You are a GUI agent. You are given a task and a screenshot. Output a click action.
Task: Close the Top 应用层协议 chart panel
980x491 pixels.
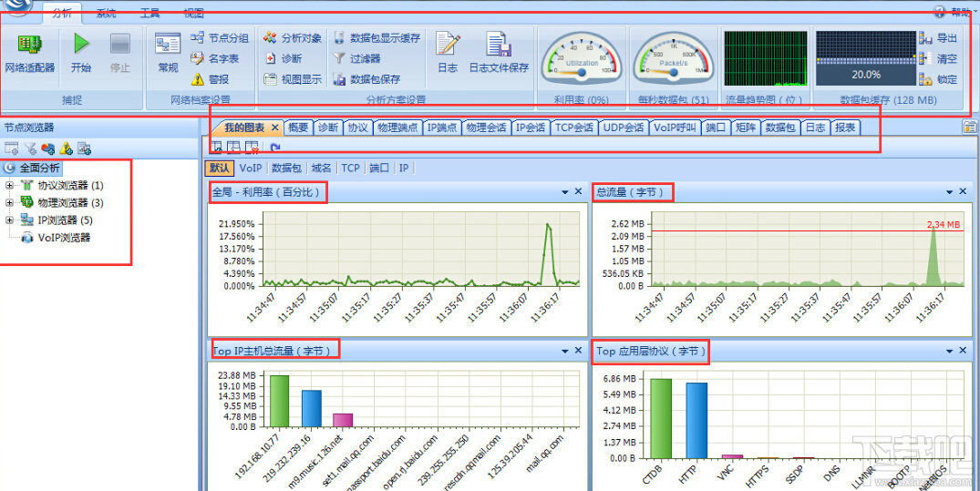963,351
